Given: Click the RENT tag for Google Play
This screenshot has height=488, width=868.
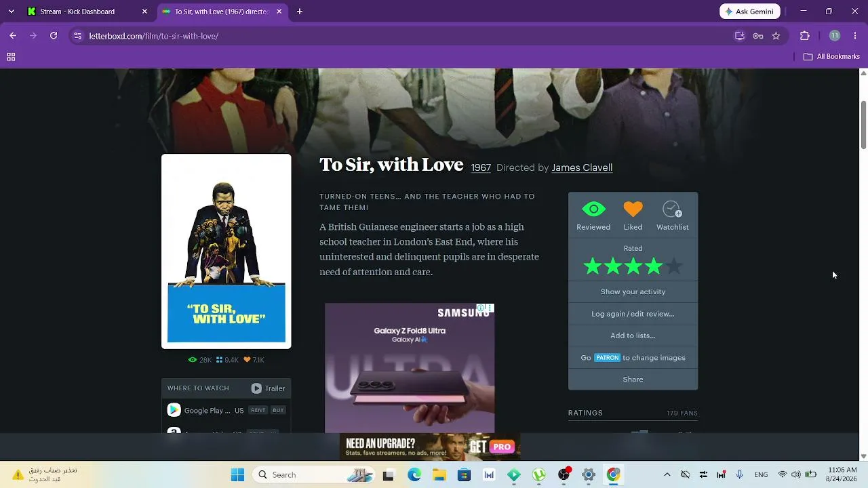Looking at the screenshot, I should click(258, 410).
